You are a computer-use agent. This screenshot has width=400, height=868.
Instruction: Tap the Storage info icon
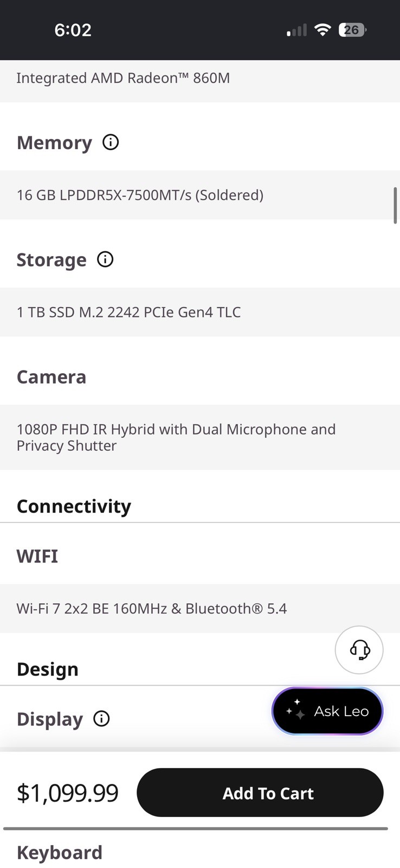pos(105,259)
